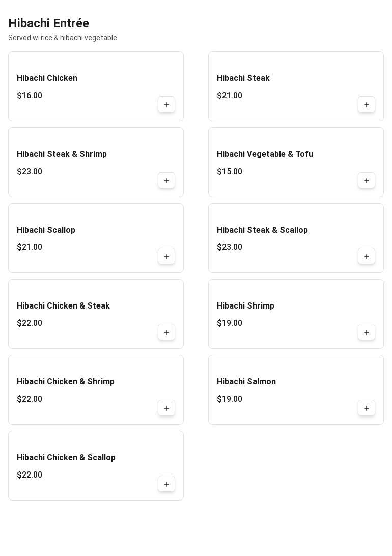Add Hibachi Steak & Scallop to order
The width and height of the screenshot is (392, 556).
click(x=367, y=257)
